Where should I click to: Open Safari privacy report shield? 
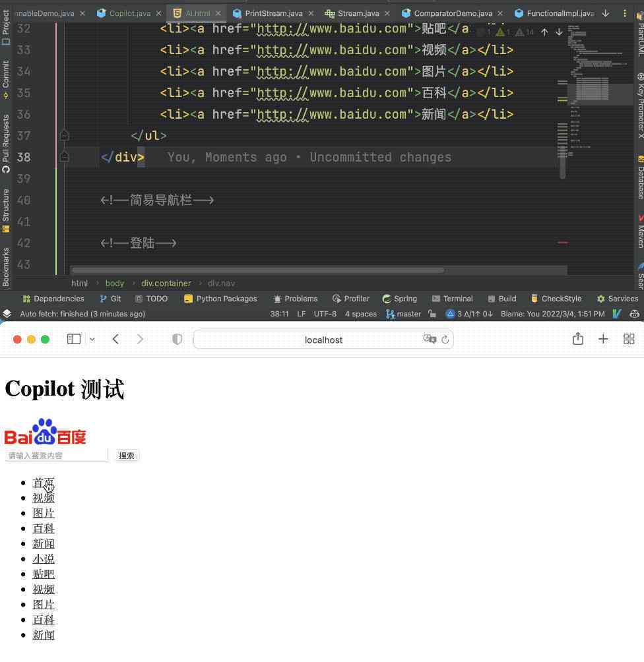[177, 339]
